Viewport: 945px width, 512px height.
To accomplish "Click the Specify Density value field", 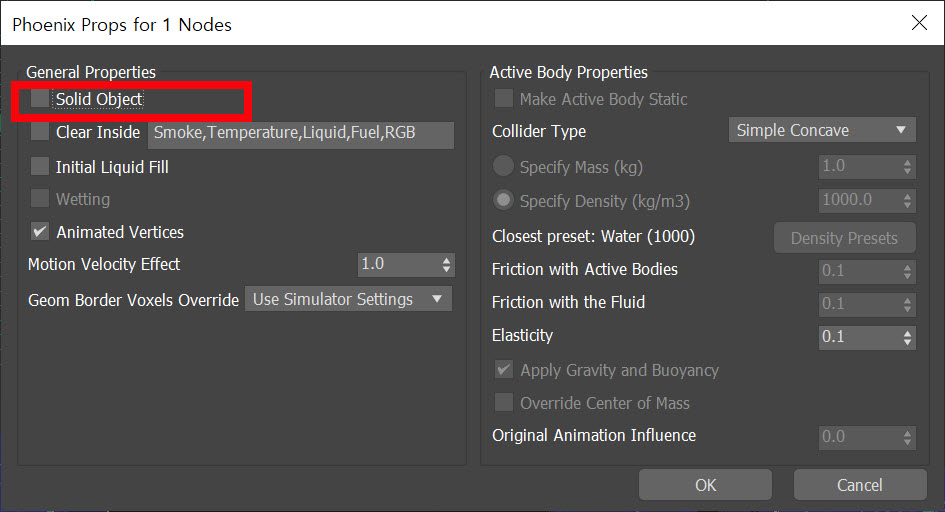I will (x=860, y=201).
